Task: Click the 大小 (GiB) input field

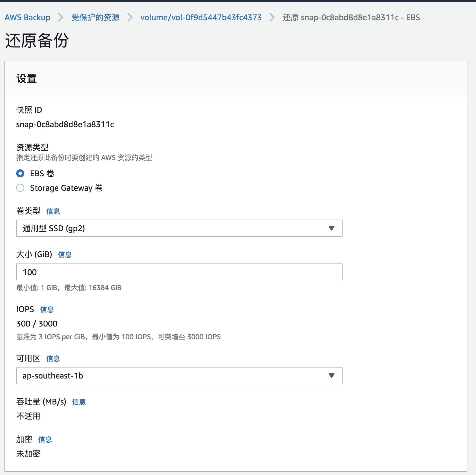Action: pos(179,272)
